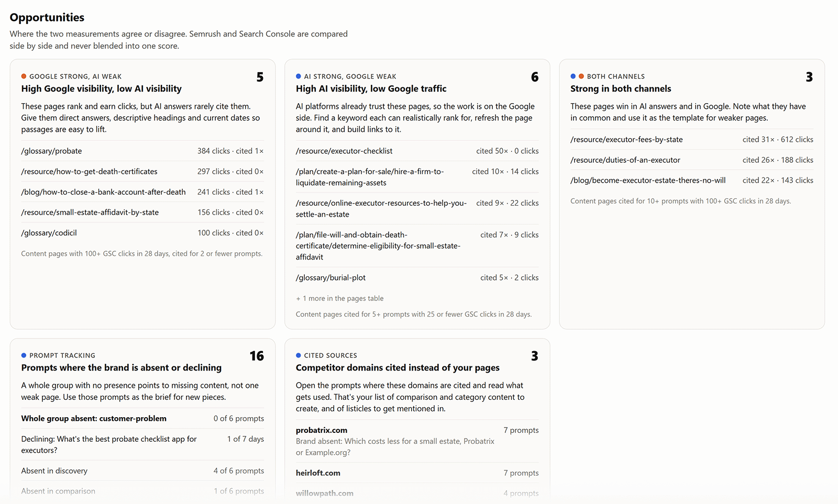Screen dimensions: 838x504
Task: Open /blog/how-to-close-a-bank-account-after-death entry
Action: pos(142,192)
